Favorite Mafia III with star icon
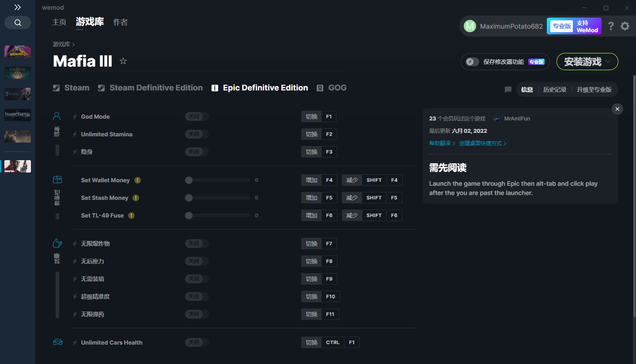The height and width of the screenshot is (364, 636). pos(123,61)
